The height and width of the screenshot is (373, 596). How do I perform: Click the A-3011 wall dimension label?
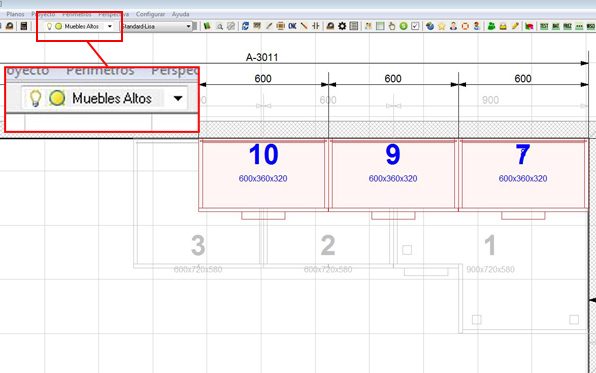tap(262, 57)
